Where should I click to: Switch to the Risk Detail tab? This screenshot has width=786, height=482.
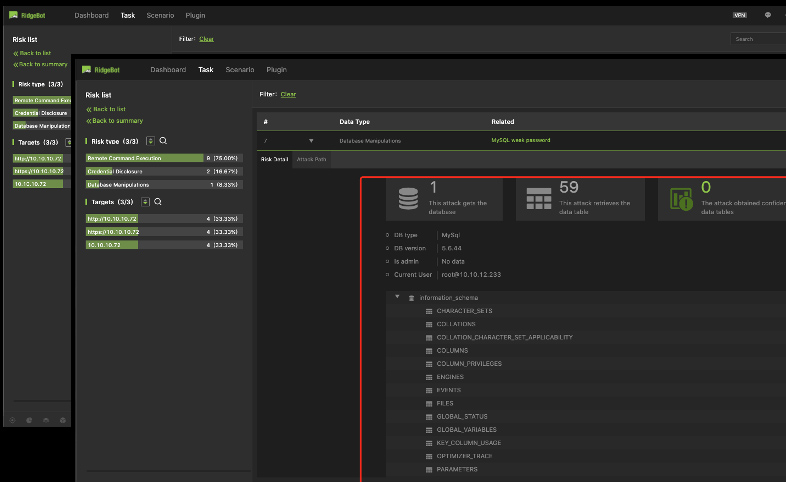tap(274, 159)
